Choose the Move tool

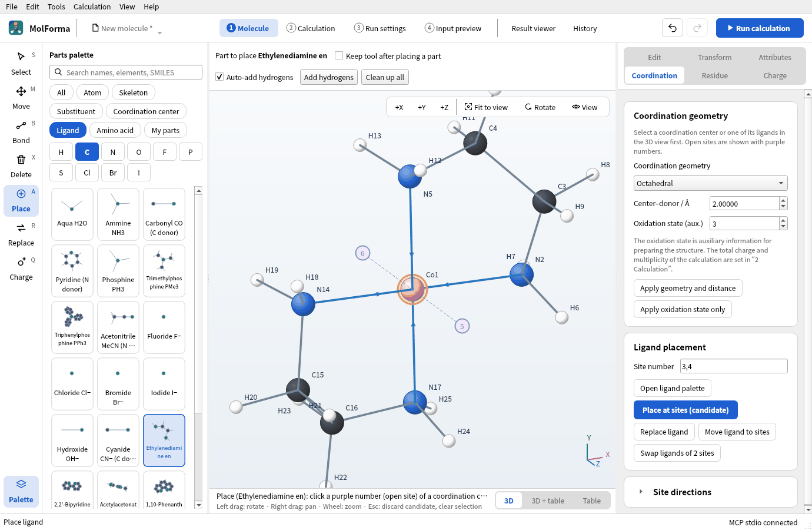pyautogui.click(x=21, y=98)
